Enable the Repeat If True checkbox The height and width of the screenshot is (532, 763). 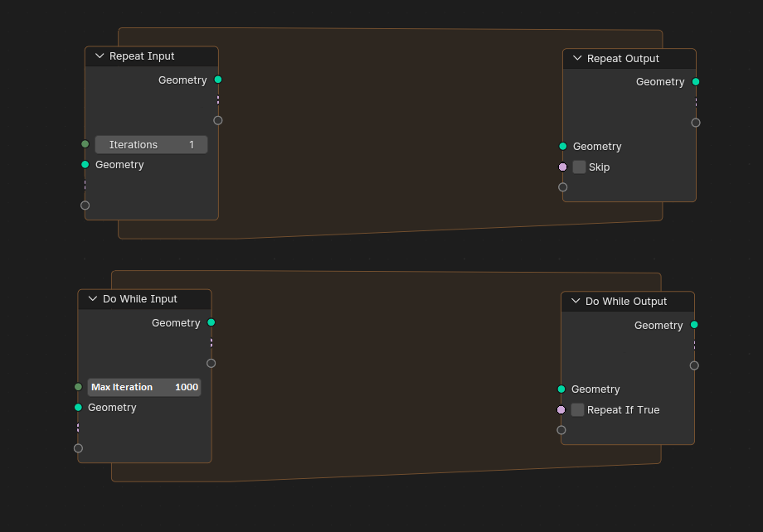pos(577,409)
